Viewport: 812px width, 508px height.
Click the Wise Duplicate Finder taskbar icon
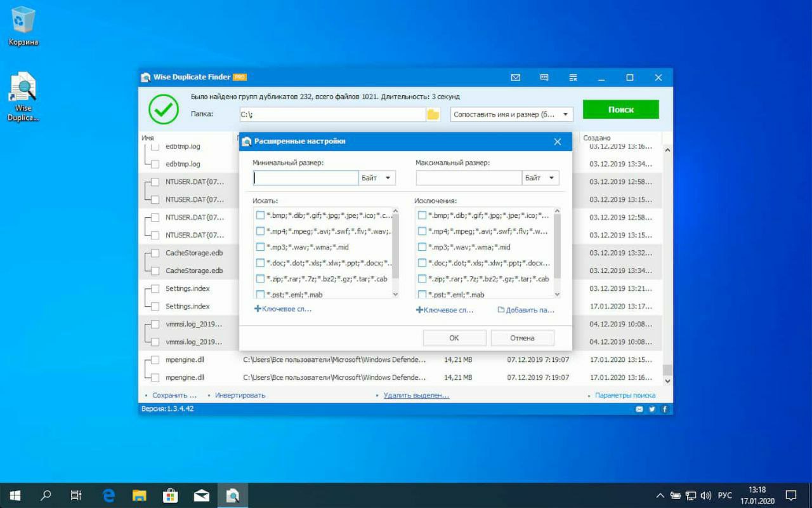[232, 495]
